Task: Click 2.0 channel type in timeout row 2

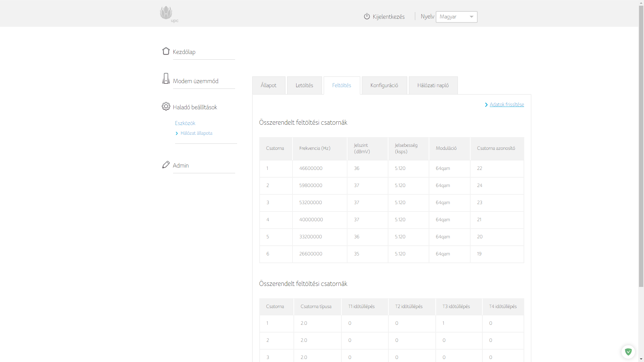Action: click(x=304, y=340)
